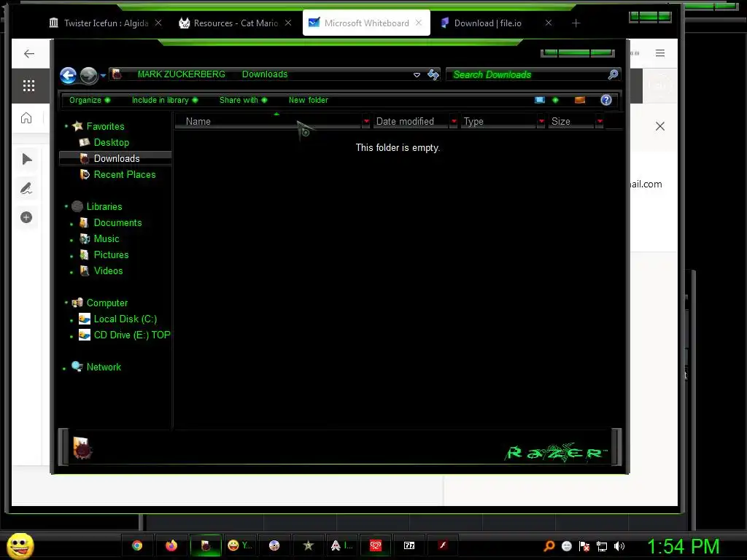The height and width of the screenshot is (560, 747).
Task: Open the Share with menu
Action: (243, 100)
